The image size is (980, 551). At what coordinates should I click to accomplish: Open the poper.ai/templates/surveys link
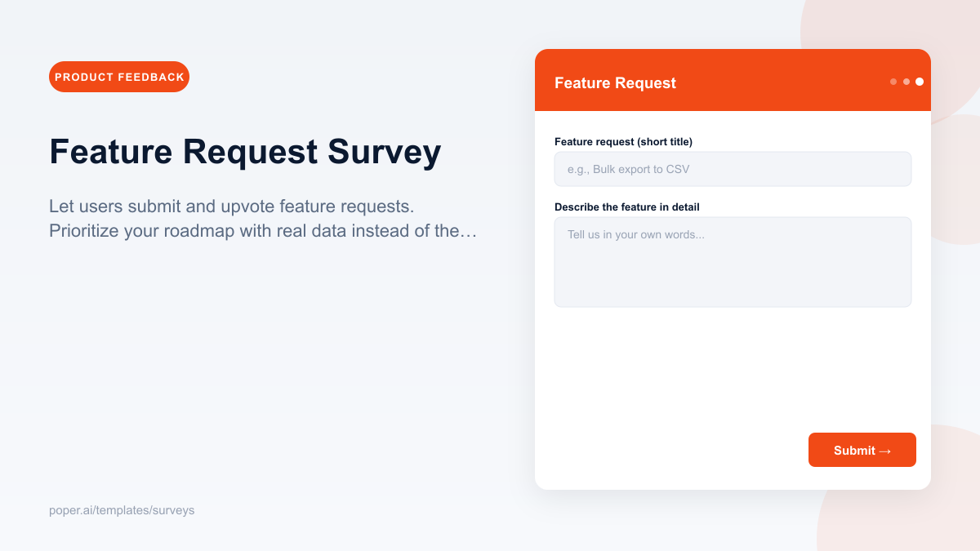[x=122, y=510]
